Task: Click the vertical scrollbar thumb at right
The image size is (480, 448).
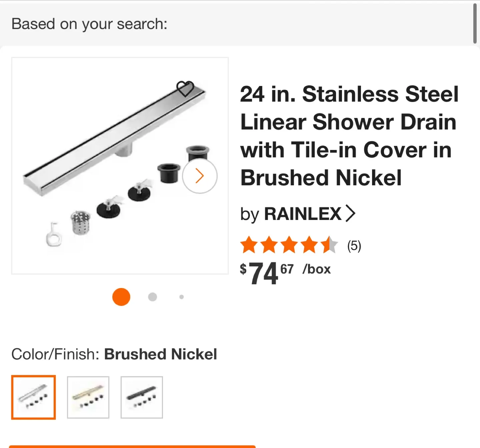Action: coord(475,23)
